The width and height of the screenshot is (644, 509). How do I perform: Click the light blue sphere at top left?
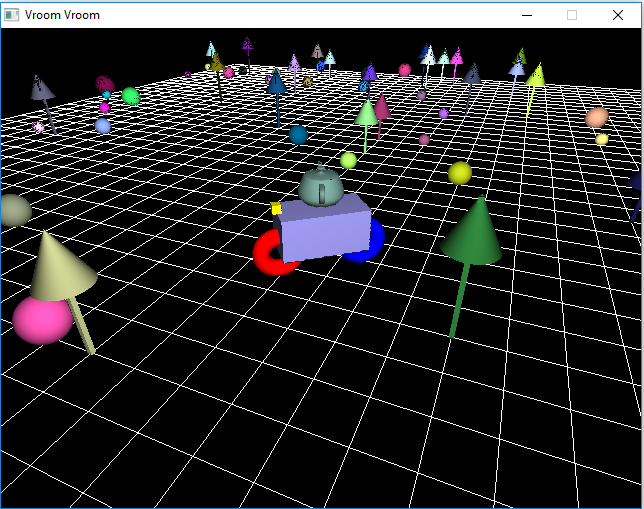tap(103, 126)
